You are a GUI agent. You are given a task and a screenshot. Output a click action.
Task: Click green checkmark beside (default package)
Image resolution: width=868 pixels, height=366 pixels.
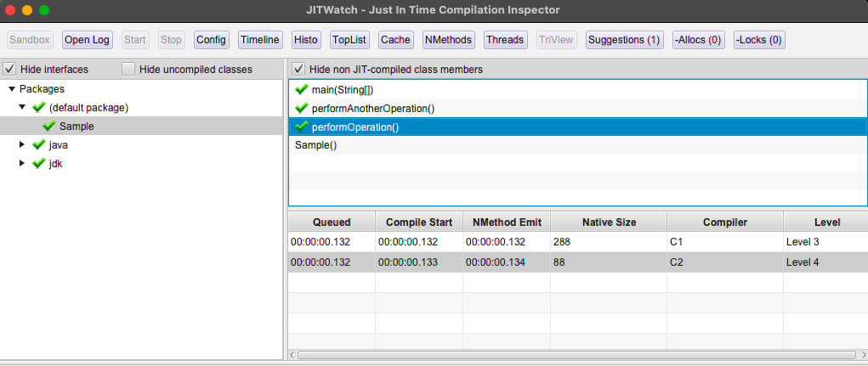pos(39,107)
